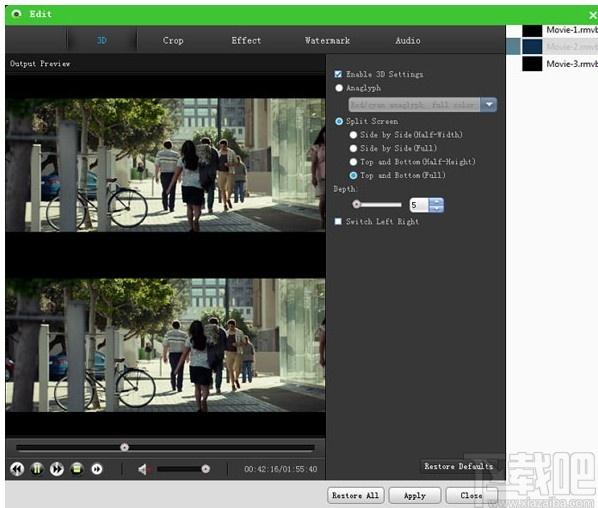Click the Restore Defaults button
The image size is (598, 508).
coord(458,466)
